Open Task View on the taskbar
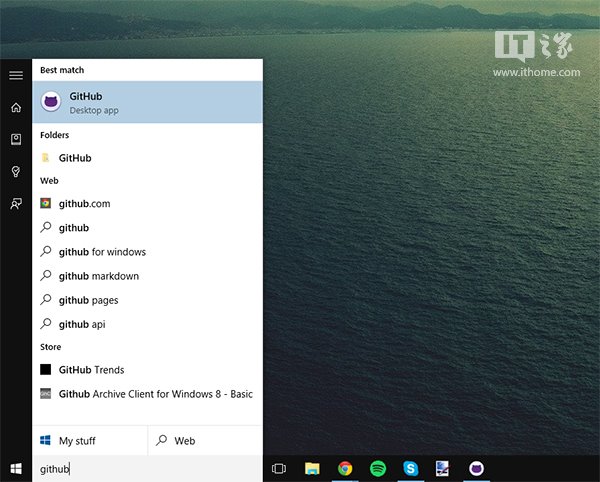The width and height of the screenshot is (600, 482). 279,469
